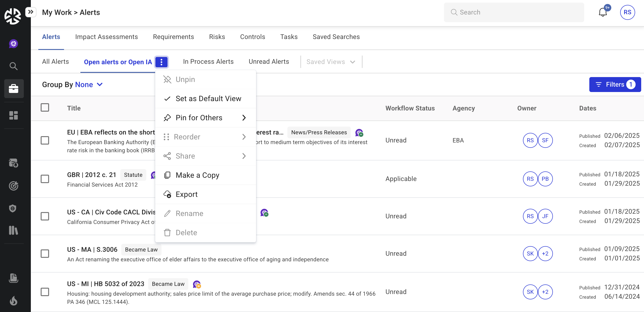Click the Filters button
The height and width of the screenshot is (312, 644).
615,85
